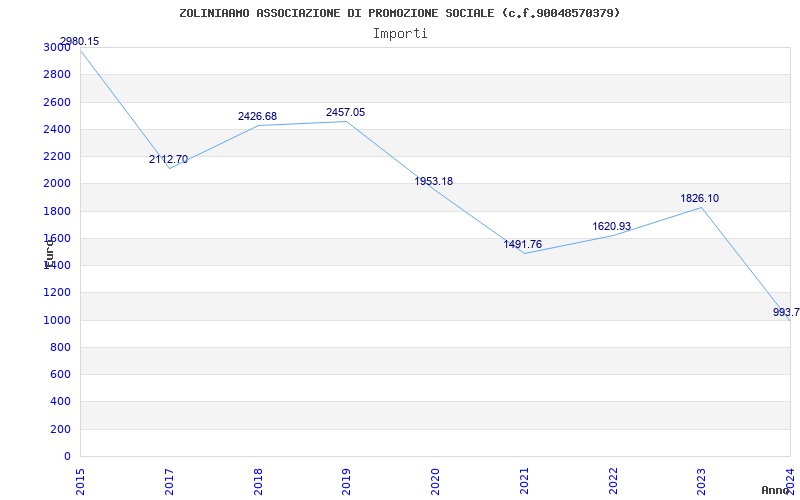Click the x-axis year 2019
The image size is (800, 500).
click(x=346, y=482)
